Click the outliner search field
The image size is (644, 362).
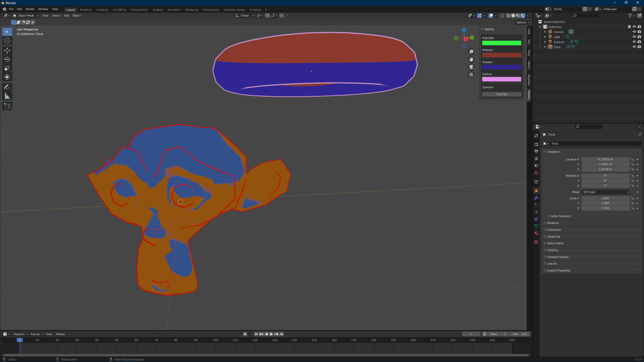tap(585, 16)
